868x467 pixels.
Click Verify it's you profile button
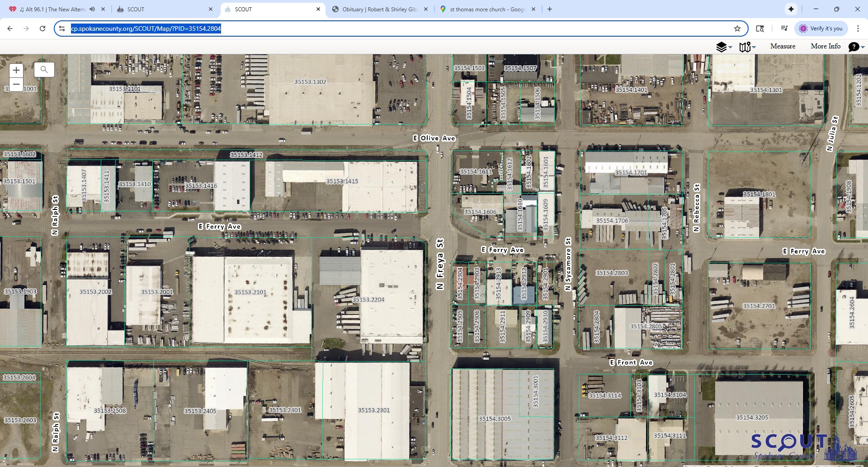(x=821, y=29)
